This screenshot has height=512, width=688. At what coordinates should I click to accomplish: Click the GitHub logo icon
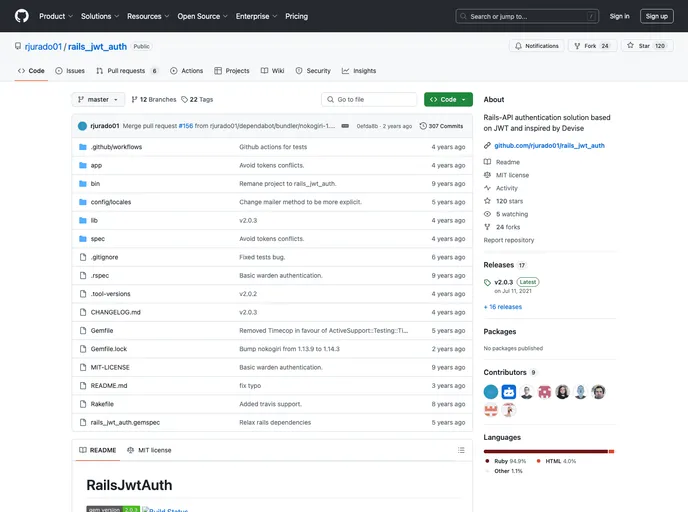click(x=22, y=16)
